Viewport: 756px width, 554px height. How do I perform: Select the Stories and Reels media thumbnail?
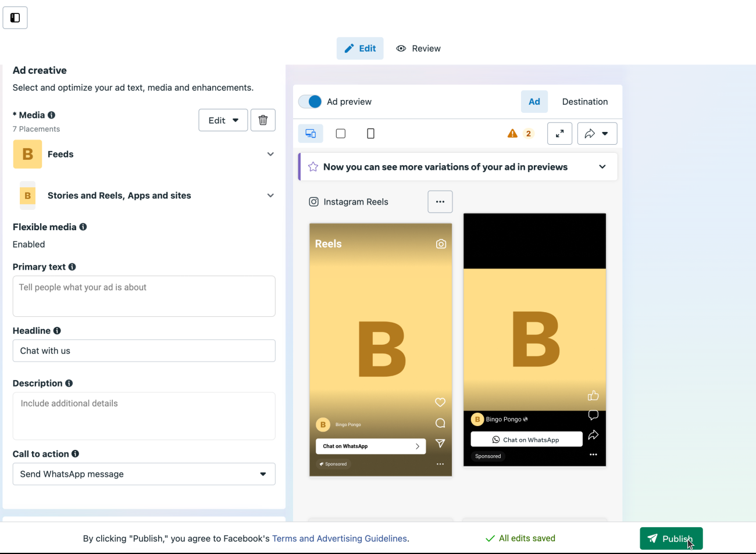[x=27, y=195]
